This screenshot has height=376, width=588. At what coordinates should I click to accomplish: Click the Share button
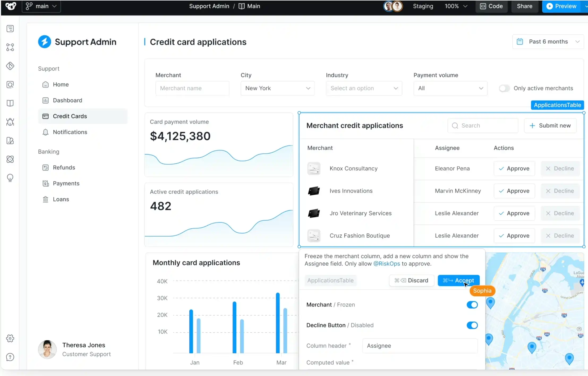pos(525,6)
